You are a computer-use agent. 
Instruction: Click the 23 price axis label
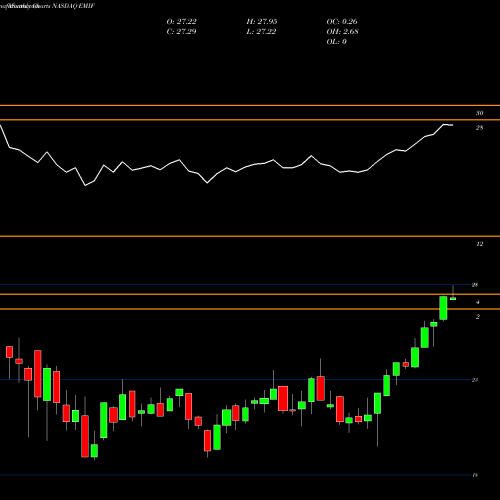(475, 380)
